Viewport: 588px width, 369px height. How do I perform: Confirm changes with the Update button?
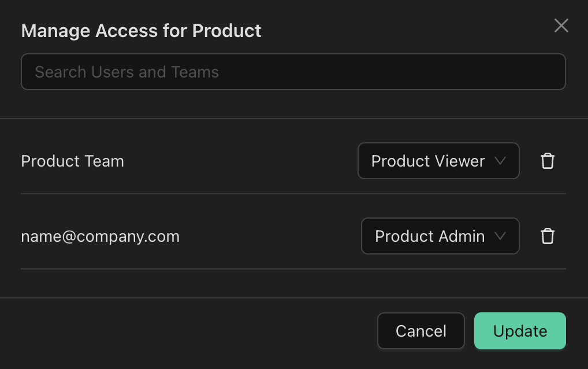pos(519,331)
